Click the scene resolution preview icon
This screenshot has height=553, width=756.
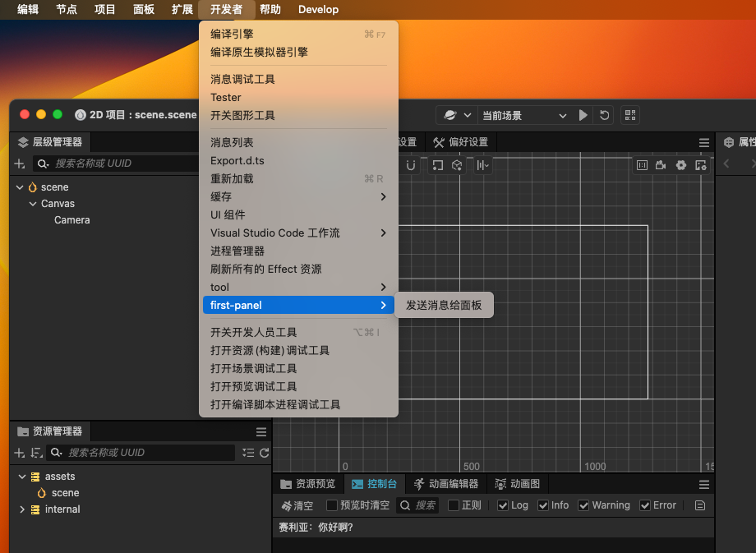(701, 165)
